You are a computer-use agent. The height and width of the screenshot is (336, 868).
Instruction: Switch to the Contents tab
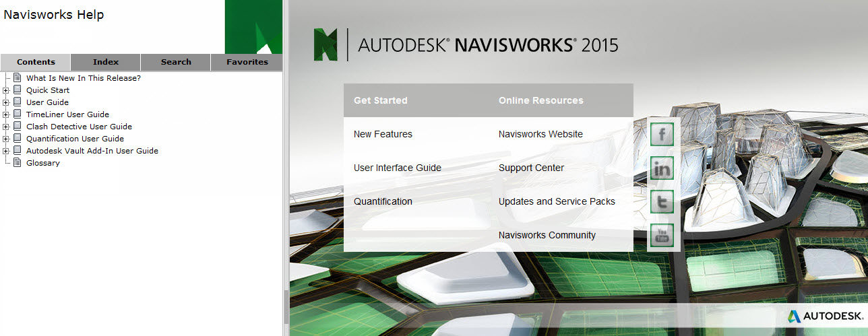[x=36, y=62]
